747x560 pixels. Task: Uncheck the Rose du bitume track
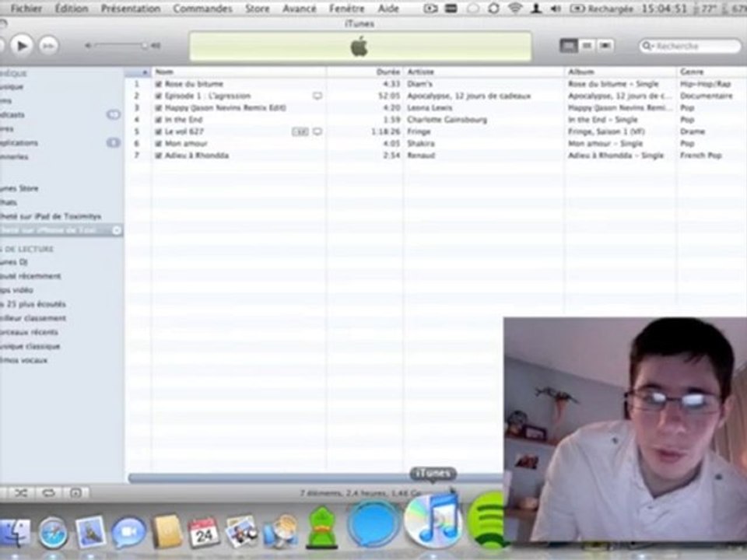coord(158,84)
